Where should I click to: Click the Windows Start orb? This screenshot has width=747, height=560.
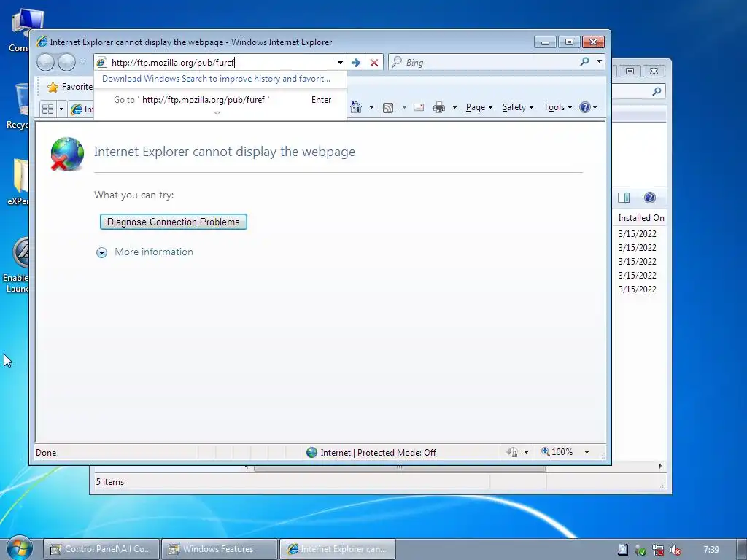(20, 548)
